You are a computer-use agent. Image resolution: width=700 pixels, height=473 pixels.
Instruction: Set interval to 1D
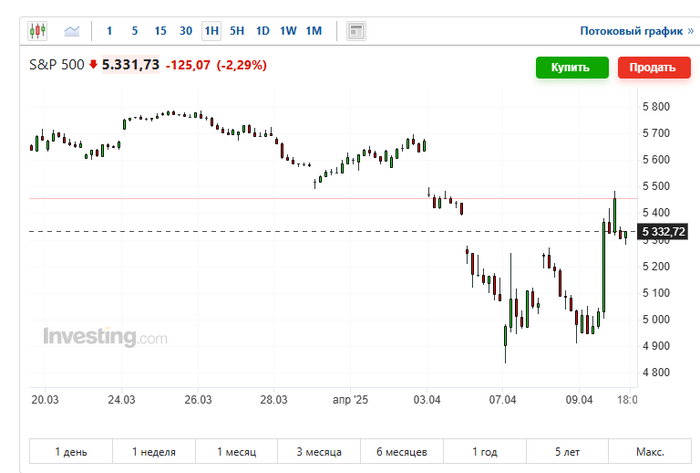263,31
